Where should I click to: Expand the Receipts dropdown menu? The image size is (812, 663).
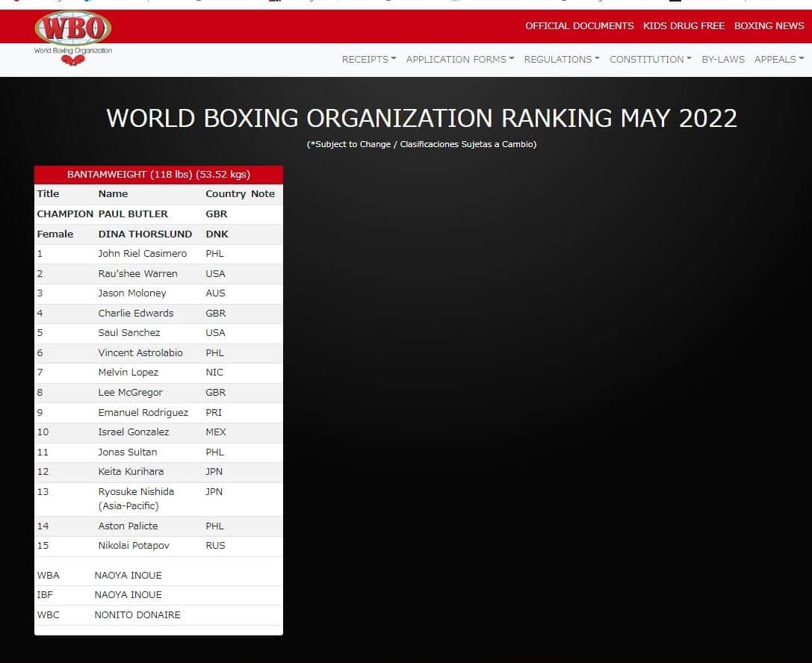click(x=368, y=60)
